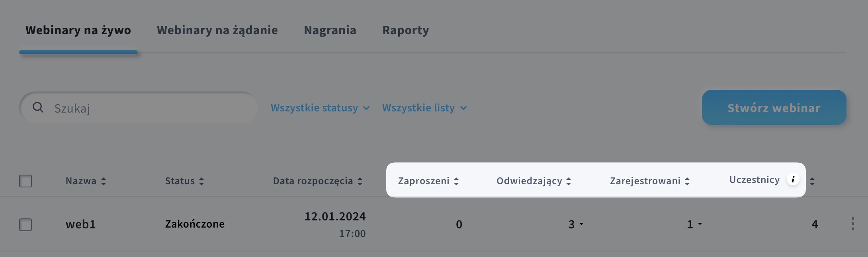Image resolution: width=868 pixels, height=257 pixels.
Task: Click the magnifier icon in search box
Action: [38, 107]
